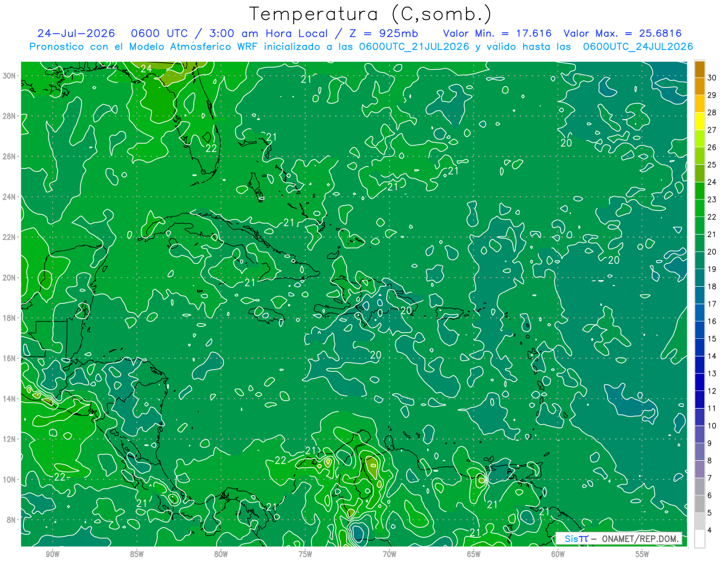The height and width of the screenshot is (562, 728).
Task: Pick the purple legend swatch between 8 and 9
Action: 699,452
